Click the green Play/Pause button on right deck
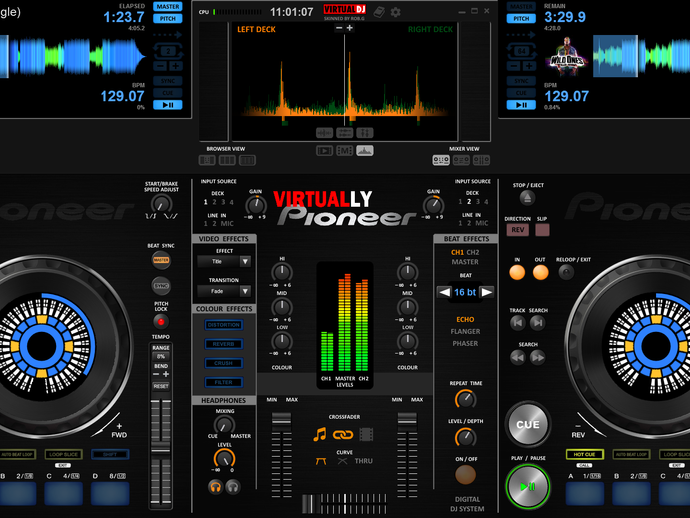The height and width of the screenshot is (518, 690). pyautogui.click(x=528, y=487)
